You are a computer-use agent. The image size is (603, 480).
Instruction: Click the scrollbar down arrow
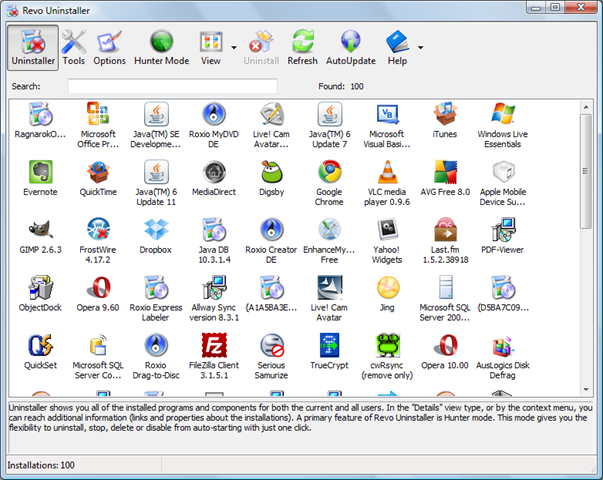point(586,390)
